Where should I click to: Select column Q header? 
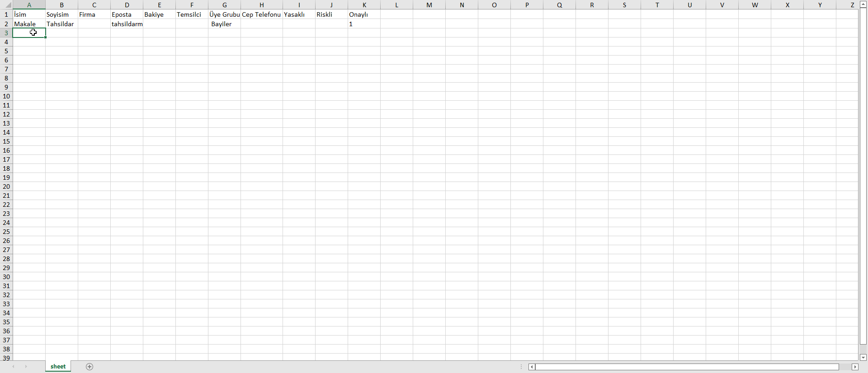(x=559, y=5)
